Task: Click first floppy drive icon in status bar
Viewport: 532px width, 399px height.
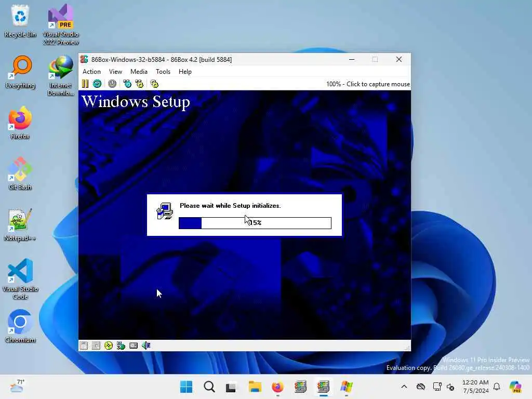Action: point(84,345)
